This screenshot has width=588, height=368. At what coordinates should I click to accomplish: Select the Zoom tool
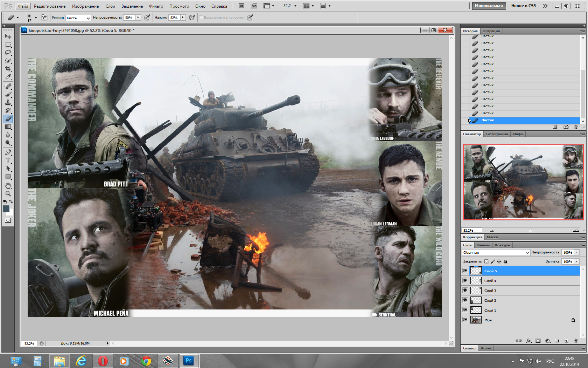8,194
